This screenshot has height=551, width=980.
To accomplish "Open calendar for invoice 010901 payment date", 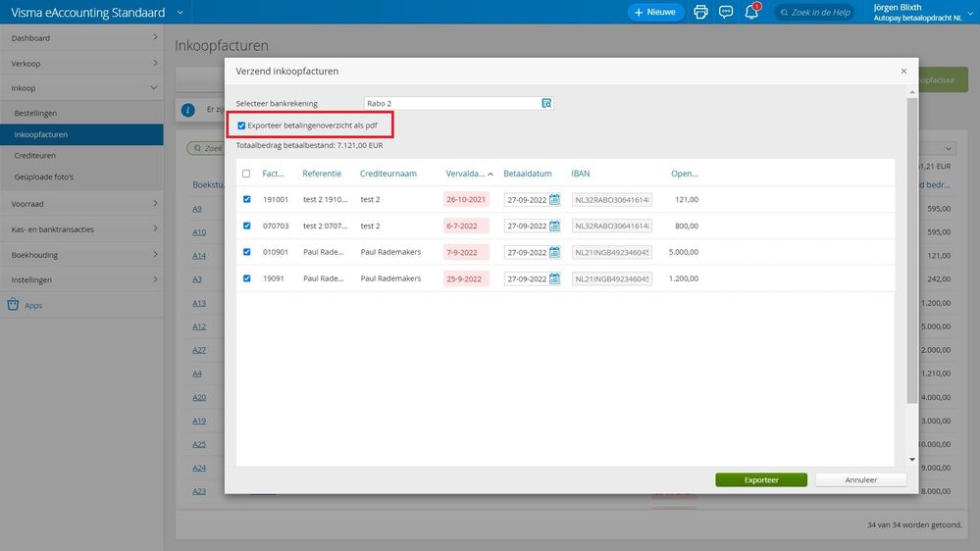I will [x=554, y=252].
